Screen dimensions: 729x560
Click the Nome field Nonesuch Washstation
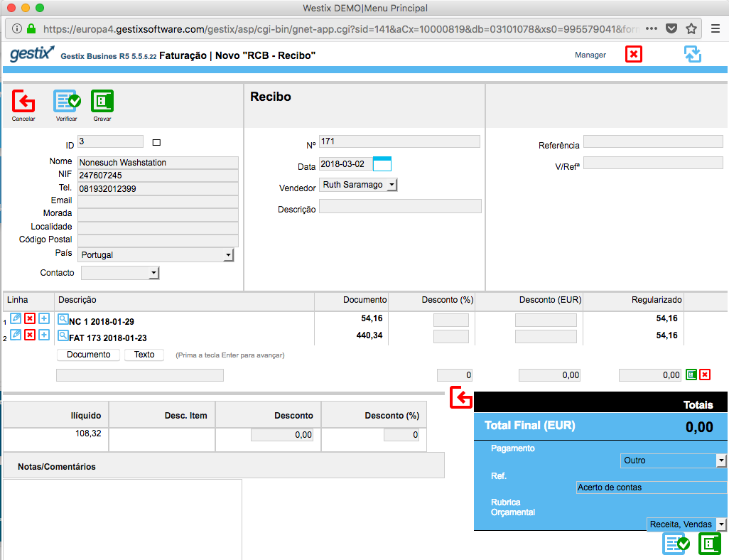[158, 162]
